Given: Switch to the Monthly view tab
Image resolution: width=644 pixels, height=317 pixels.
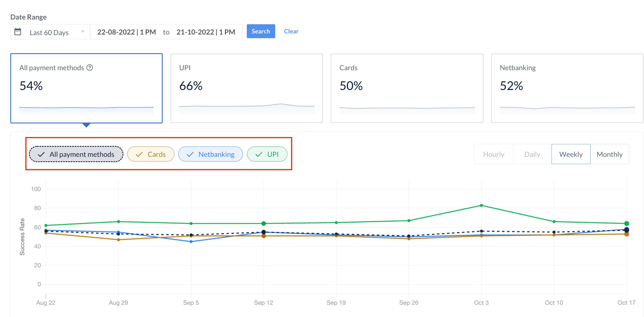Looking at the screenshot, I should (609, 154).
